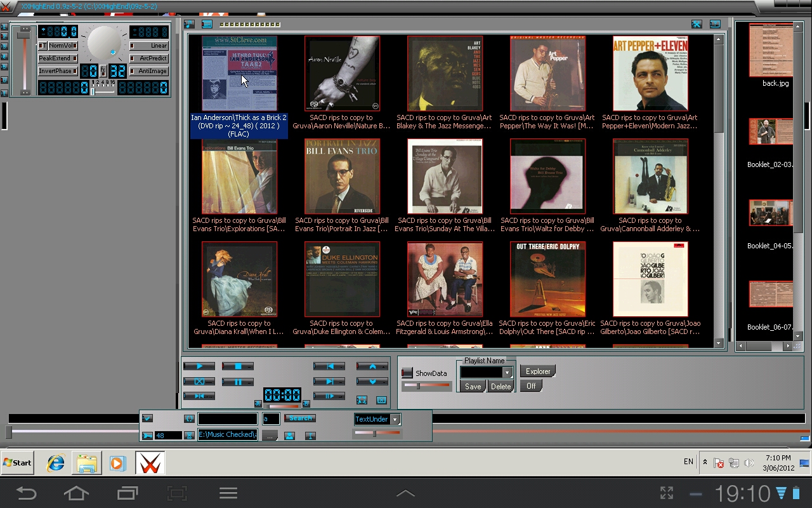812x508 pixels.
Task: Click the fx button under the volume knob
Action: [103, 71]
